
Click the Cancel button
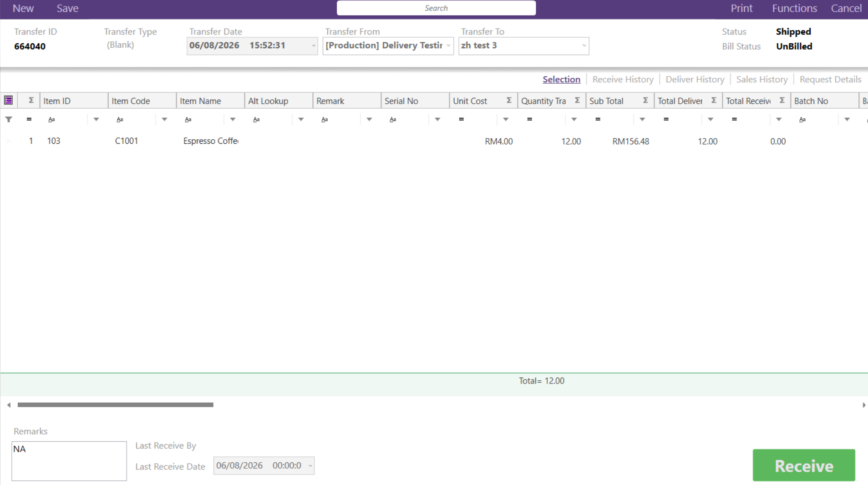point(846,8)
